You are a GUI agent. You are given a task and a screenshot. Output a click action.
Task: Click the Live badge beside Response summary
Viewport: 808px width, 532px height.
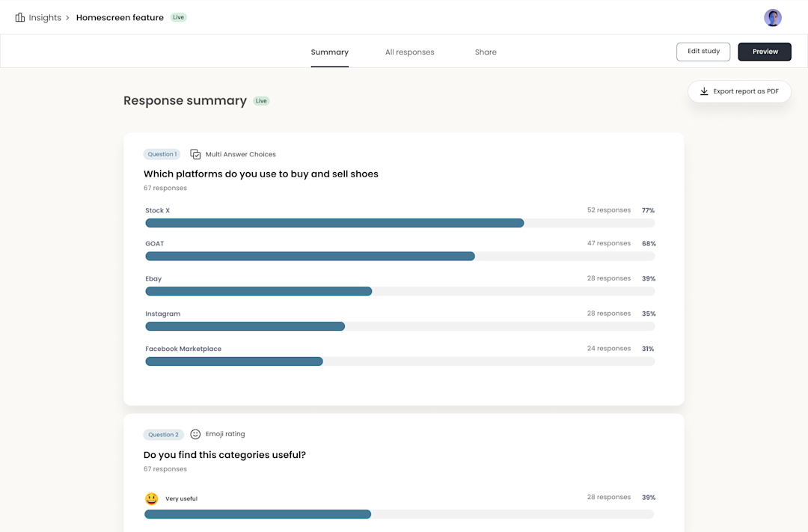click(261, 101)
